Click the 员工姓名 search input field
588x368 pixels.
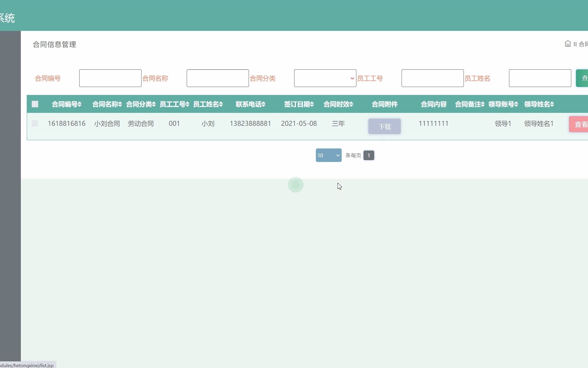(540, 78)
